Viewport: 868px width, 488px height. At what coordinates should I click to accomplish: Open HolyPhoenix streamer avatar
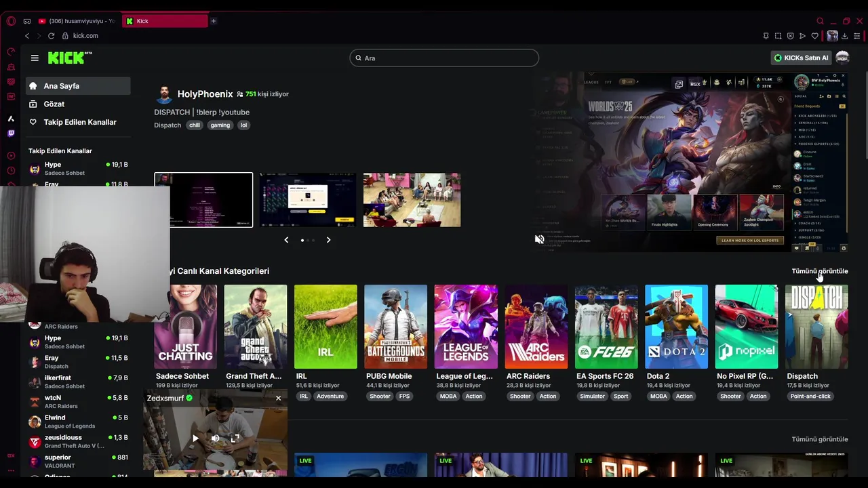[x=163, y=94]
